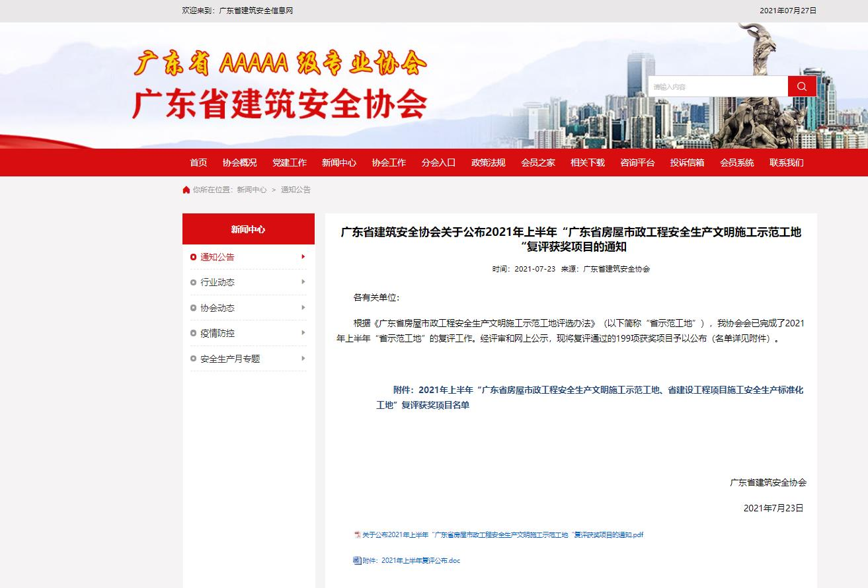The width and height of the screenshot is (868, 588).
Task: Click the bullet icon beside 行业动态
Action: coord(194,283)
